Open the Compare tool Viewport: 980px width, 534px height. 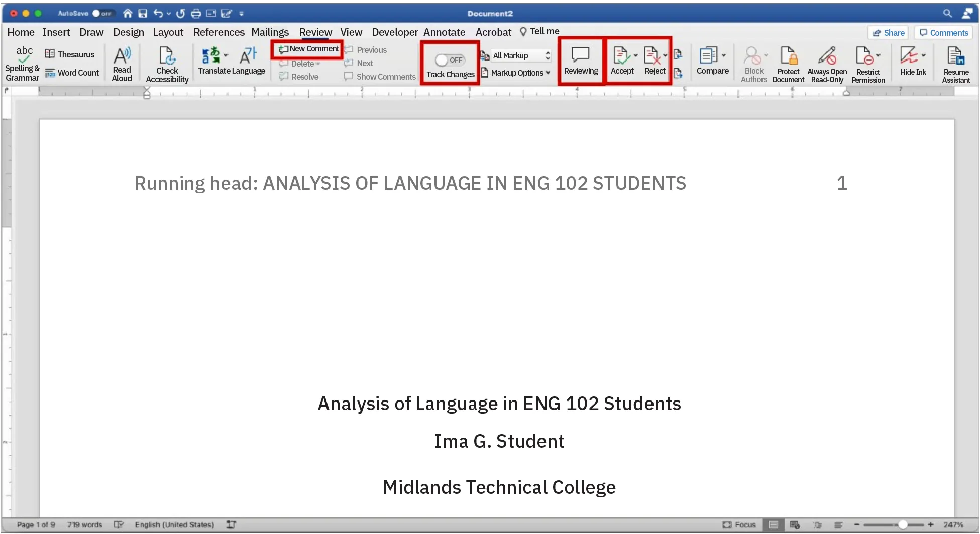(x=711, y=63)
